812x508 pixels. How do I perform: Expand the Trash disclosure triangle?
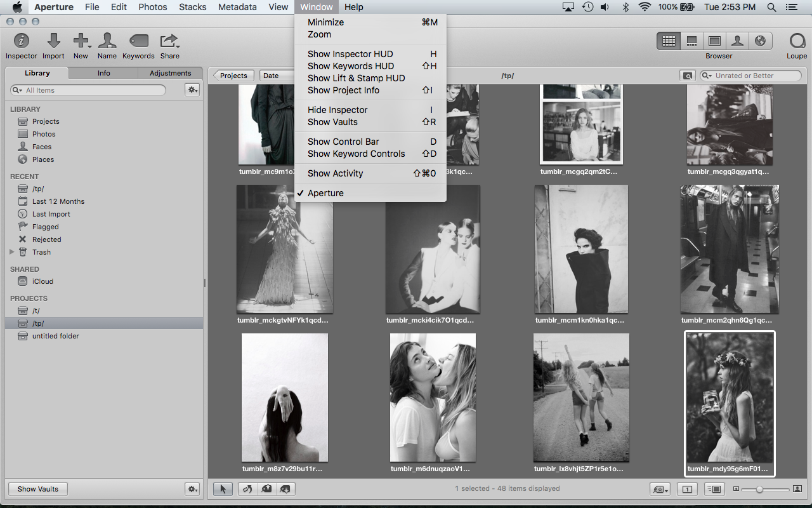[12, 252]
